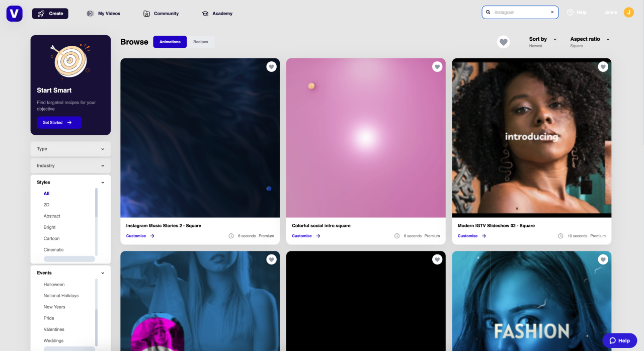The image size is (644, 351).
Task: Open the Help chat bubble
Action: pyautogui.click(x=619, y=340)
